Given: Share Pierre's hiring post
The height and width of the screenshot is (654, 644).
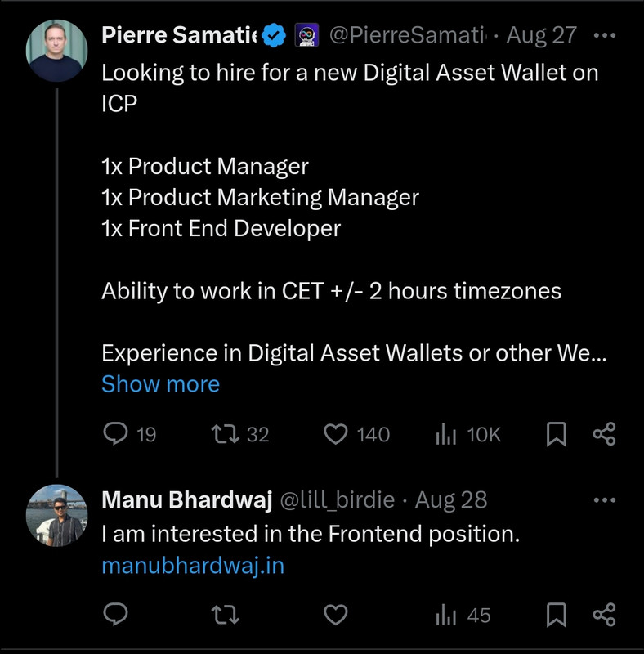Looking at the screenshot, I should point(604,434).
